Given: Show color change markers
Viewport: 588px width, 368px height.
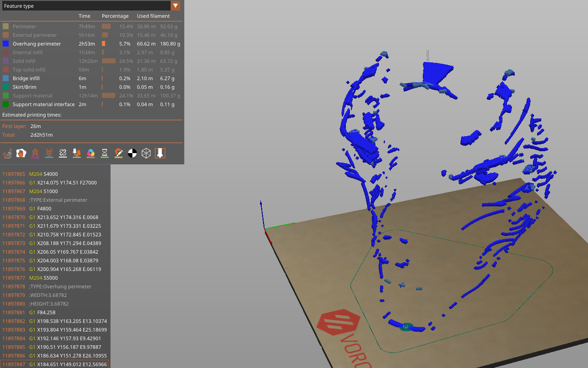Looking at the screenshot, I should coord(91,153).
